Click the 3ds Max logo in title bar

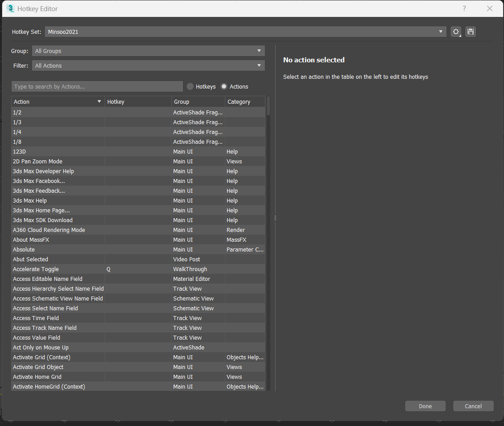tap(11, 8)
